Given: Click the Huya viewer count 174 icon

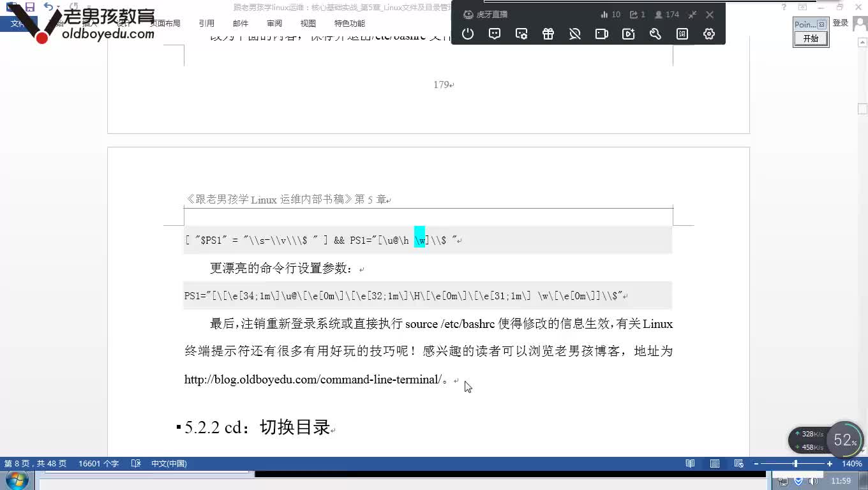Looking at the screenshot, I should (x=659, y=15).
